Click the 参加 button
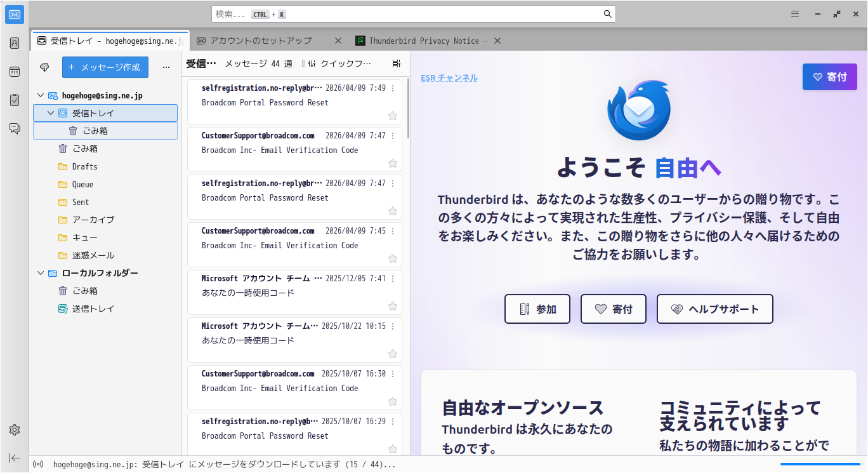 click(x=537, y=309)
